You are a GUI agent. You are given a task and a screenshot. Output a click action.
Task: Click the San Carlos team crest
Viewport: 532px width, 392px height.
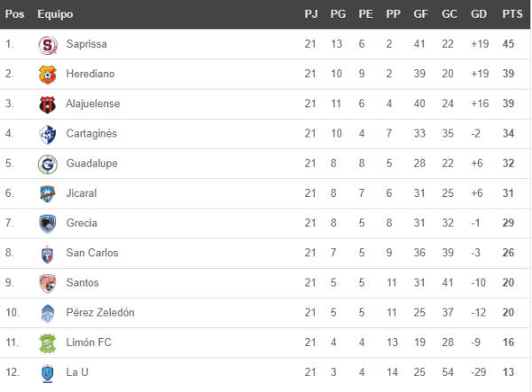tap(48, 254)
